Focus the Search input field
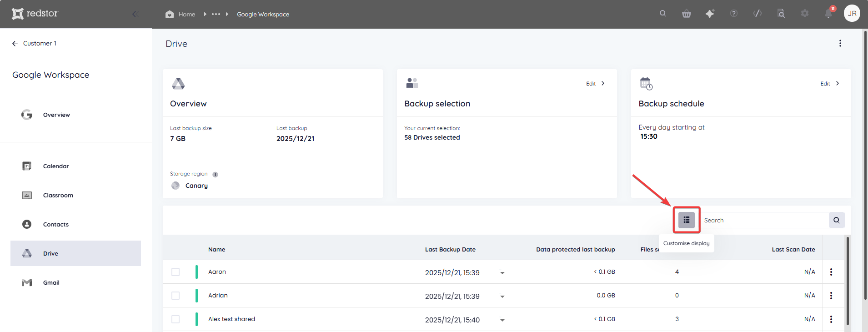 [765, 220]
